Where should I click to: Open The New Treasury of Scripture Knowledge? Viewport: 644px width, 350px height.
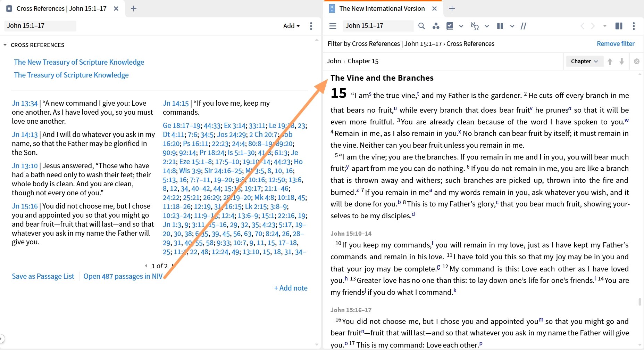click(x=79, y=62)
